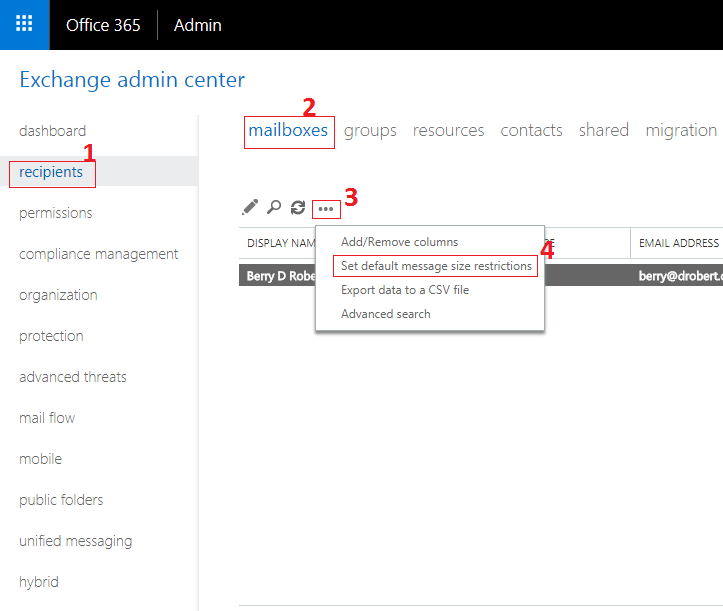Open the contacts tab

pyautogui.click(x=531, y=131)
